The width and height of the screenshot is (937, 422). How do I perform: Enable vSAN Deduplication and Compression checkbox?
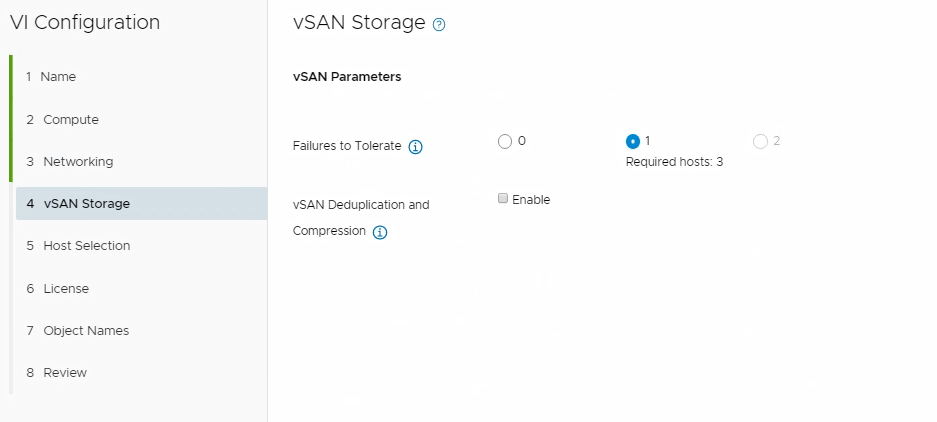tap(503, 199)
